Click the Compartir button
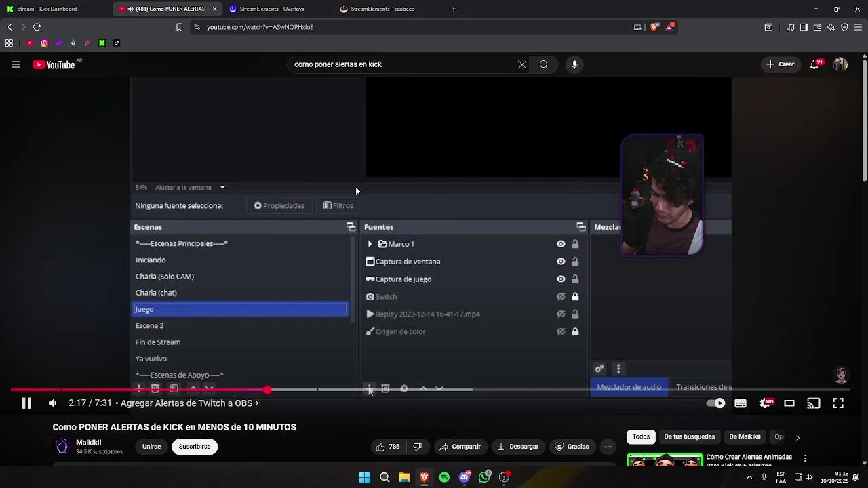The height and width of the screenshot is (488, 868). point(460,447)
